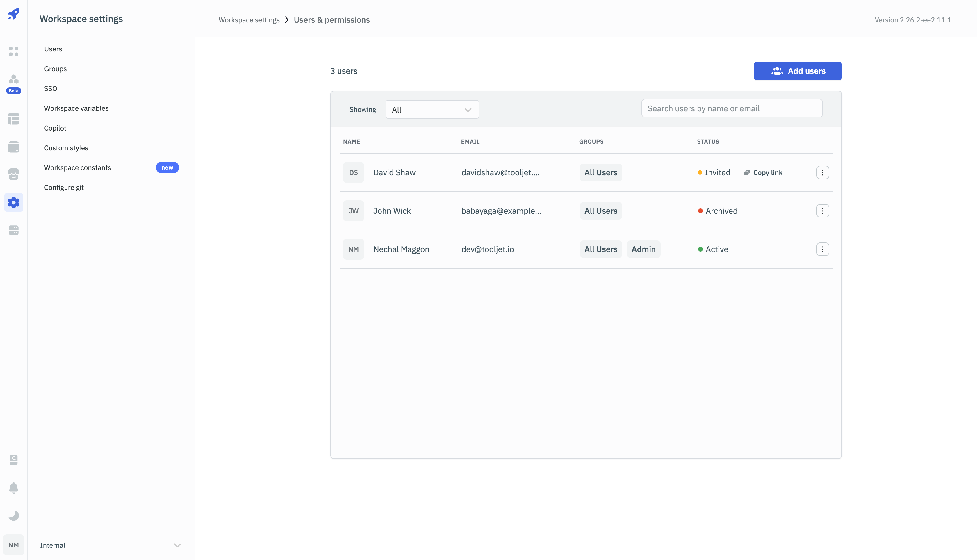Click the ToolJet rocket logo
The width and height of the screenshot is (977, 560).
tap(13, 14)
